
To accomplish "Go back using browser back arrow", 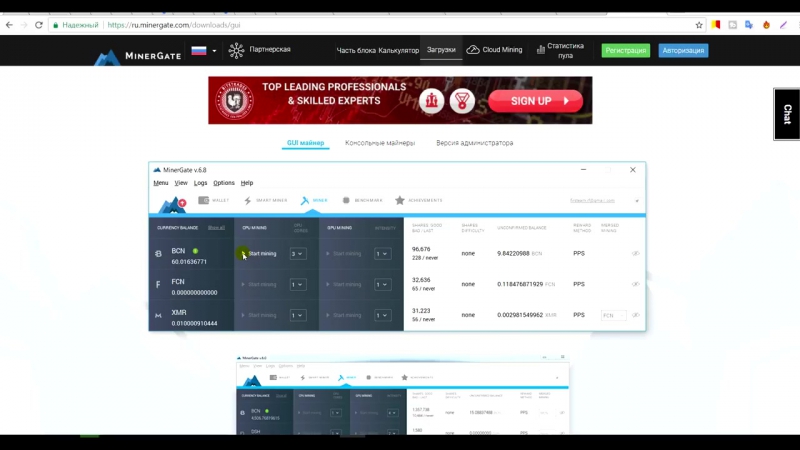I will point(9,25).
